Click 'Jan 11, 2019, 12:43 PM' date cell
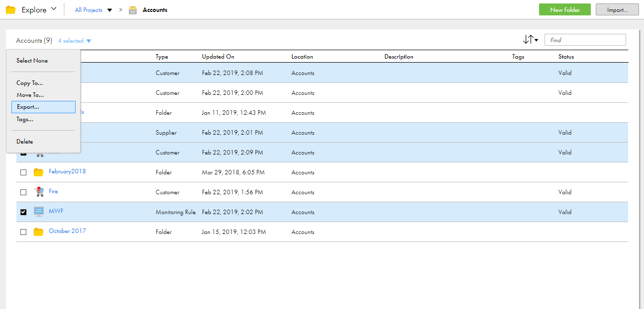This screenshot has height=309, width=644. [234, 113]
